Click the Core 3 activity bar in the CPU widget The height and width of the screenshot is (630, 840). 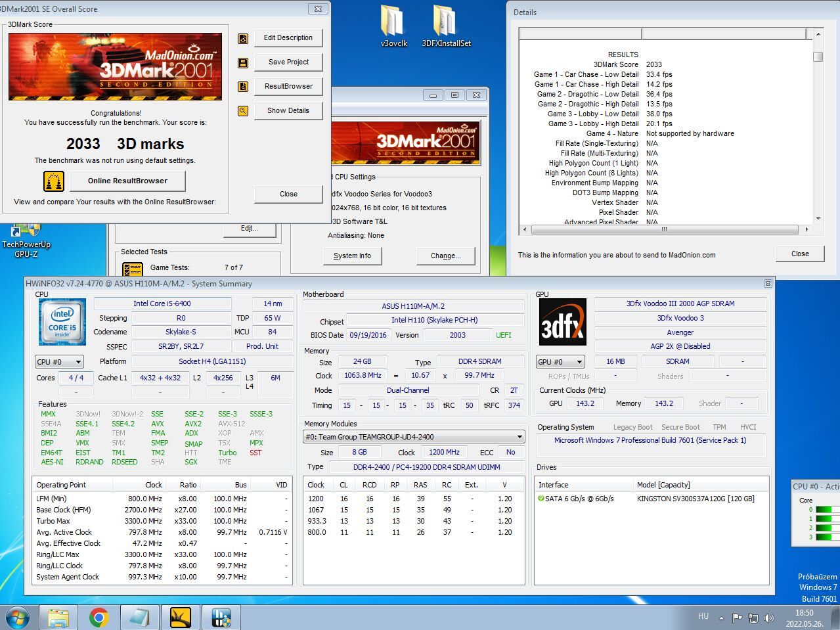(827, 537)
